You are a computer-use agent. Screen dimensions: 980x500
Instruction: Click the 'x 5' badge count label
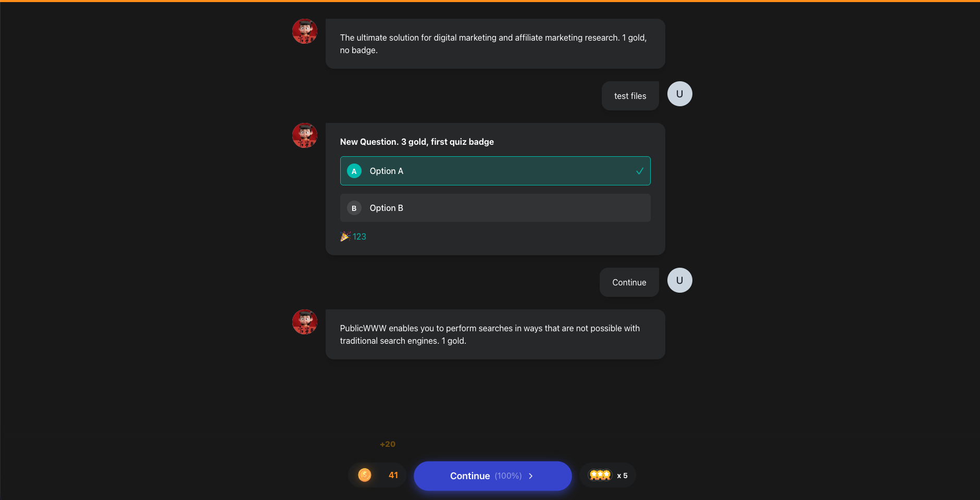(x=622, y=476)
